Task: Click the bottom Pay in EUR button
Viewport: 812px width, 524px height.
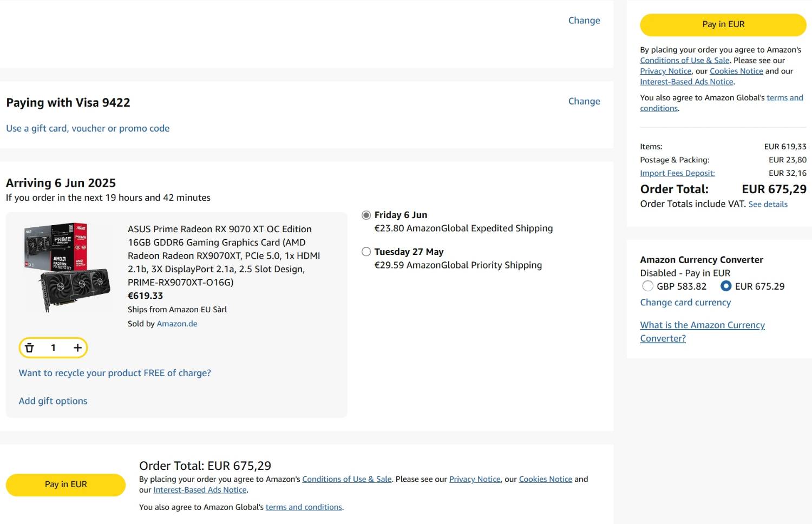Action: tap(66, 484)
